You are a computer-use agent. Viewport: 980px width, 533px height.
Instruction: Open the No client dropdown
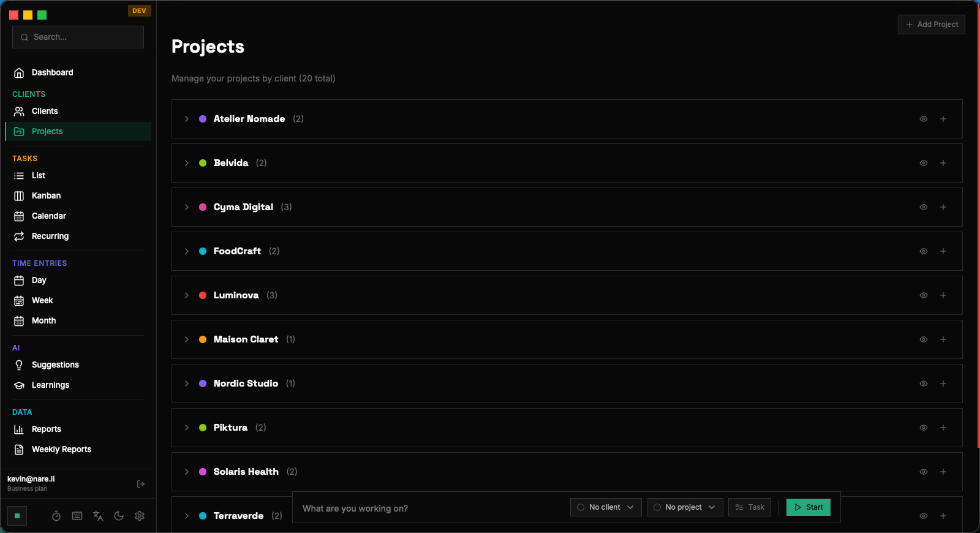pos(606,507)
